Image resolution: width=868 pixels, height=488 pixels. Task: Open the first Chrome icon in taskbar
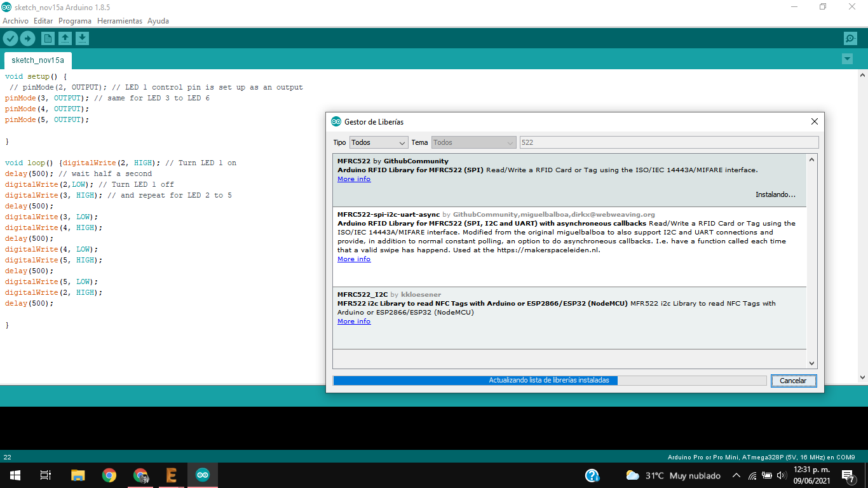[x=109, y=475]
